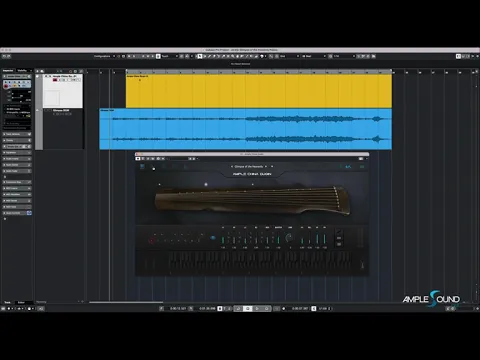
Task: Click the Master volume slider in plugin
Action: [x=278, y=238]
